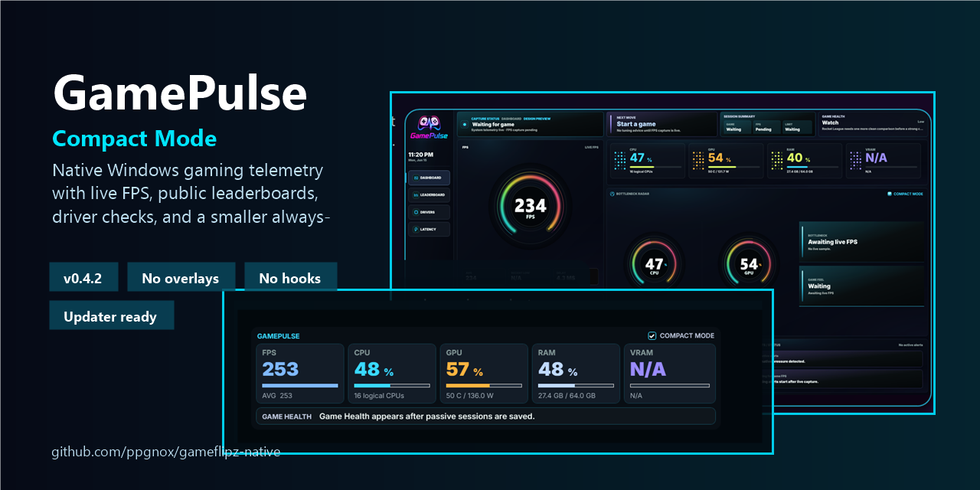Open the github.com/ppgnox repository link
This screenshot has height=490, width=980.
point(166,452)
